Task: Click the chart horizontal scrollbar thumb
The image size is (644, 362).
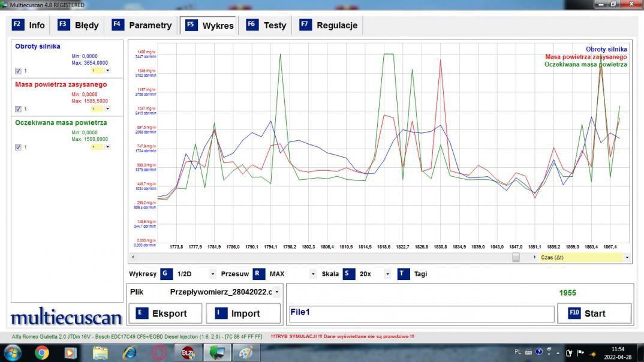Action: [x=516, y=257]
